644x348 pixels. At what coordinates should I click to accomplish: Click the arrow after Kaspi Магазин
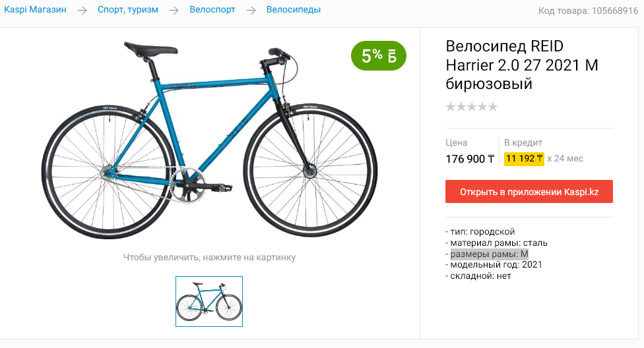tap(82, 10)
